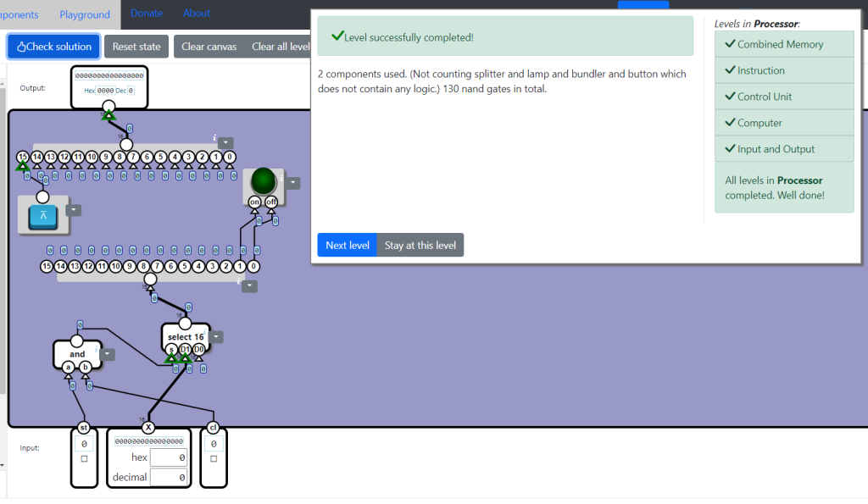868x504 pixels.
Task: Toggle the 'cl' input checkbox
Action: click(x=214, y=459)
